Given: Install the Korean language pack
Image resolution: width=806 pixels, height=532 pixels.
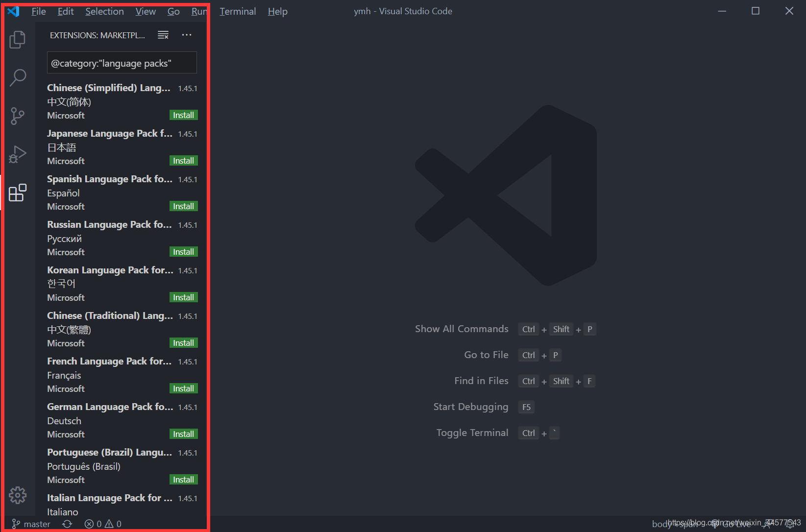Looking at the screenshot, I should (183, 297).
